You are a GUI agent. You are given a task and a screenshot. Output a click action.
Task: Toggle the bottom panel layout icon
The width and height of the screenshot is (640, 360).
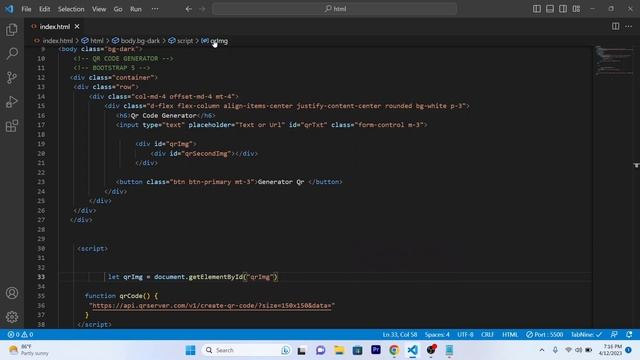(550, 9)
